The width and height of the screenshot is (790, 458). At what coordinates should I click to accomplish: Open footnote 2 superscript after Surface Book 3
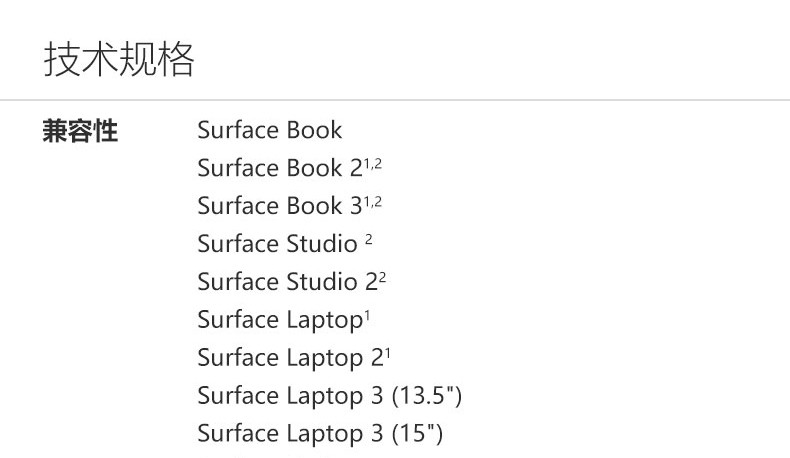click(378, 202)
